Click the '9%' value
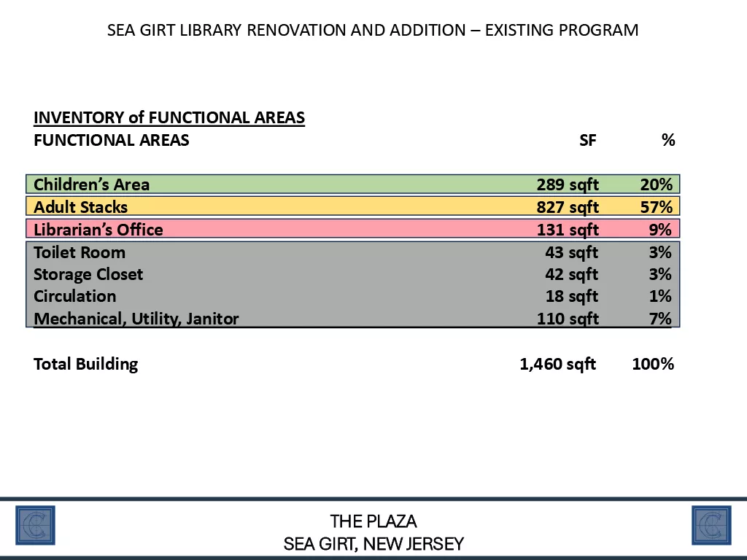This screenshot has width=747, height=560. point(660,230)
